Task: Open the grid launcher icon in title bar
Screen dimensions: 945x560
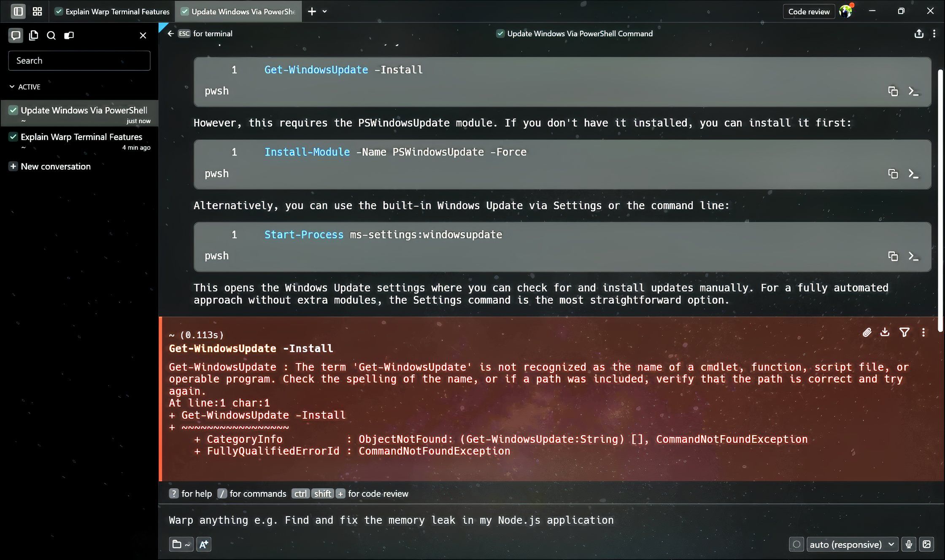Action: [38, 11]
